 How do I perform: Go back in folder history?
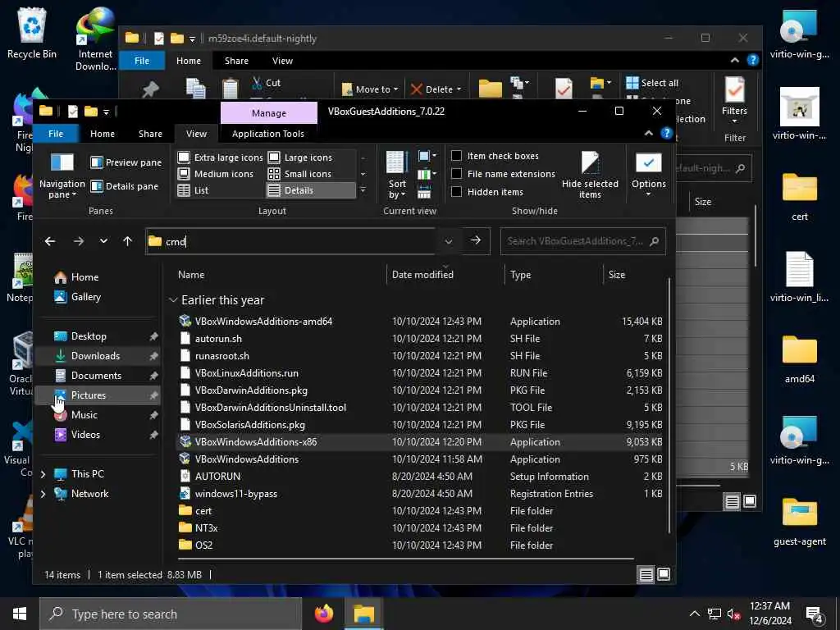pyautogui.click(x=50, y=241)
